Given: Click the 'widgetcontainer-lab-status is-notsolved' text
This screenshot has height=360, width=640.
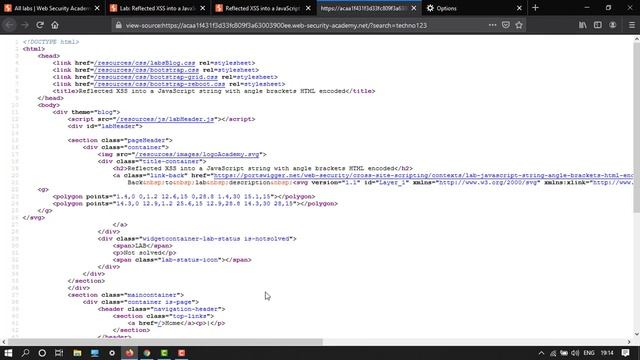Looking at the screenshot, I should click(215, 239).
